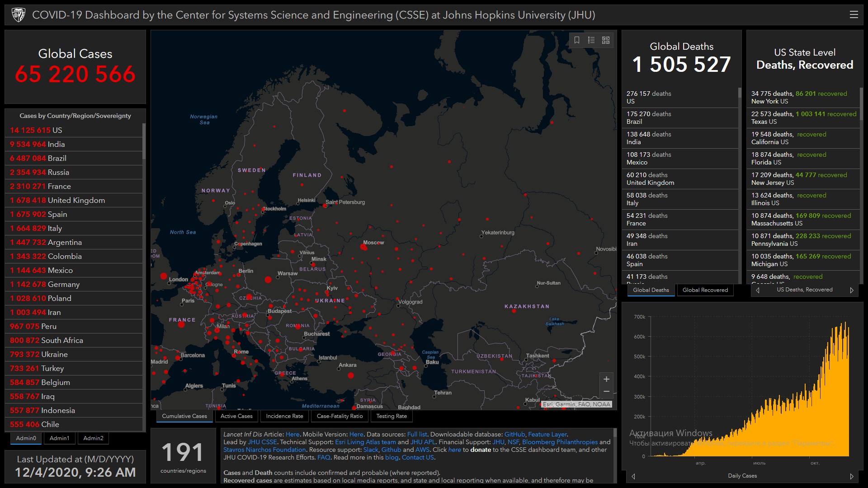Click the Contact US link
This screenshot has width=868, height=488.
[x=418, y=457]
